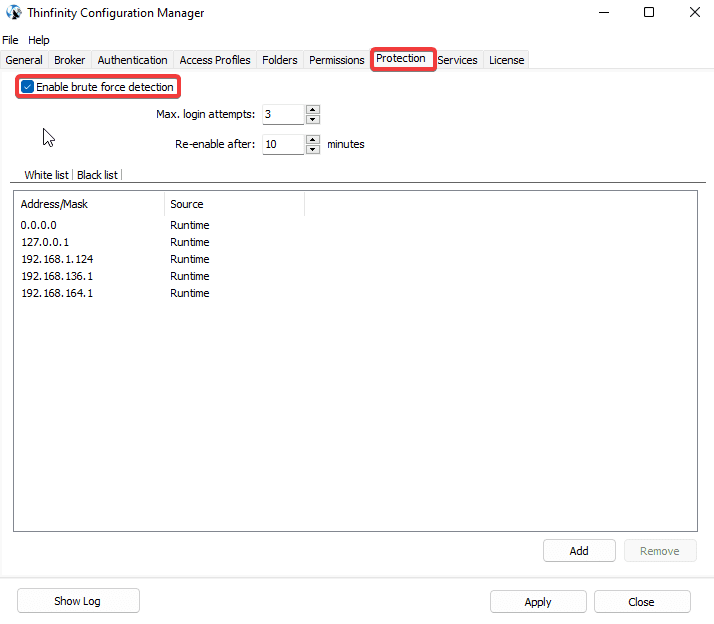
Task: Click Runtime source of 0.0.0.0 row
Action: (190, 225)
